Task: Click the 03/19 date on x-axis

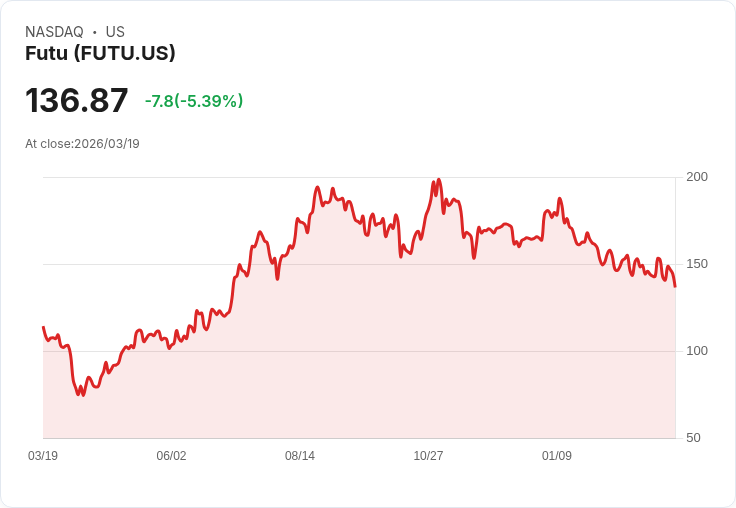Action: [x=43, y=456]
